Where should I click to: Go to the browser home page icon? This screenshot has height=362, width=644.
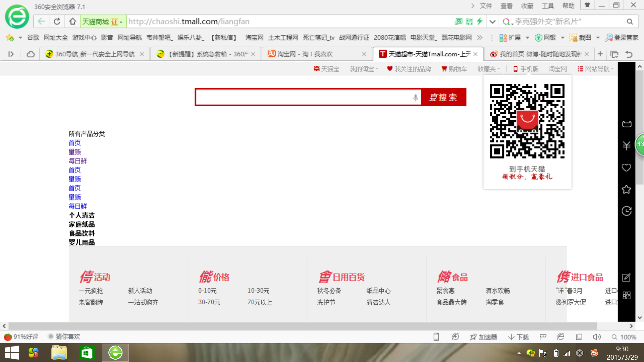pyautogui.click(x=72, y=21)
